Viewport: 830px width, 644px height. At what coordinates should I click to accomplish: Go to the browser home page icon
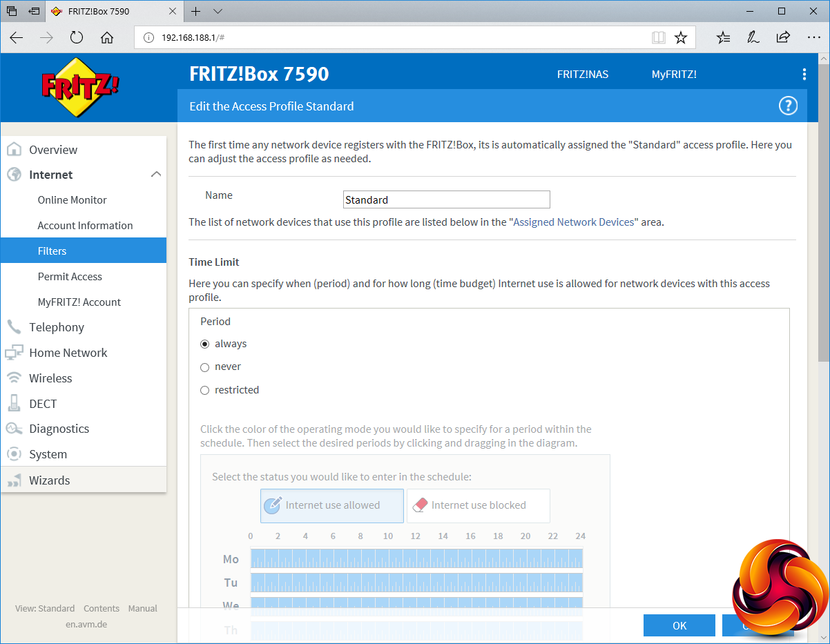coord(107,38)
